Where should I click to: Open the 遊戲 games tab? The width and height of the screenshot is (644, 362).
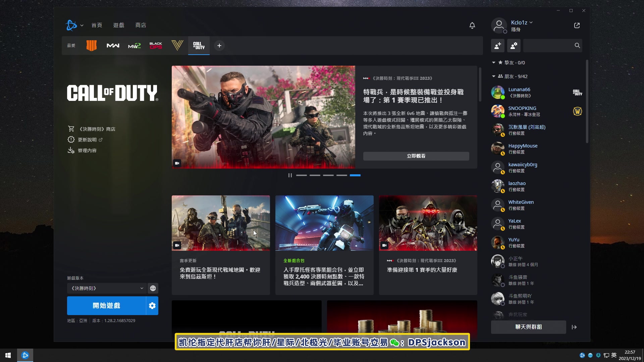pos(119,25)
